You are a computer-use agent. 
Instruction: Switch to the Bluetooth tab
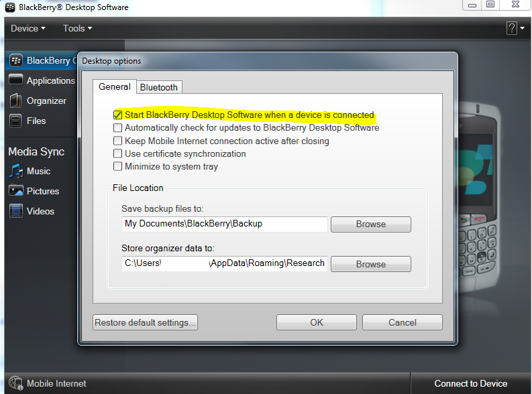point(159,87)
